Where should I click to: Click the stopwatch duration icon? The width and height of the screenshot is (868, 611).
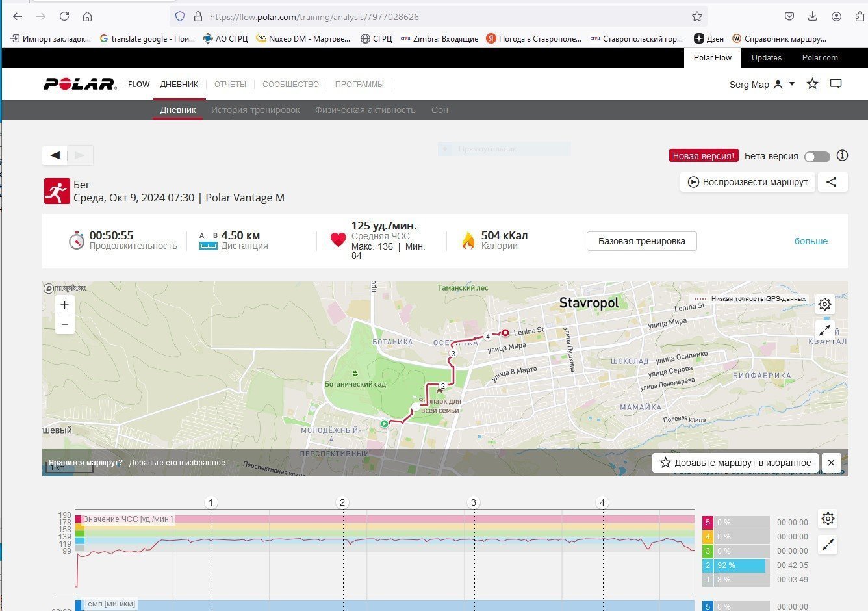77,240
